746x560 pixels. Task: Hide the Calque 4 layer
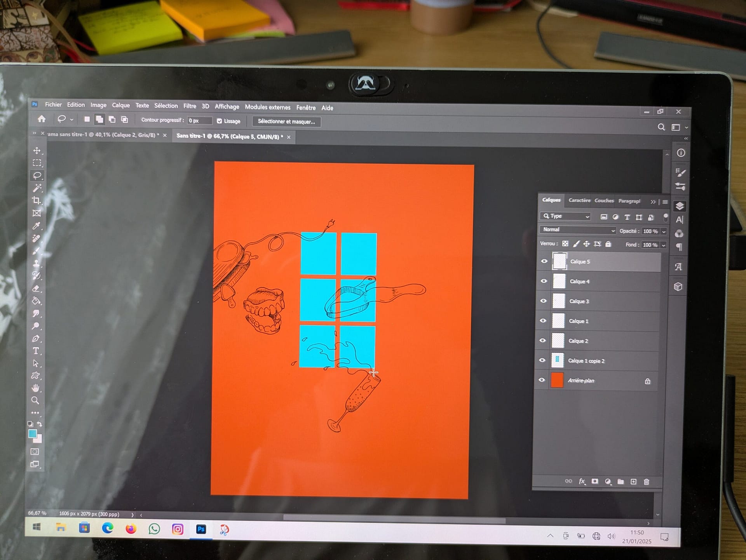[x=544, y=281]
